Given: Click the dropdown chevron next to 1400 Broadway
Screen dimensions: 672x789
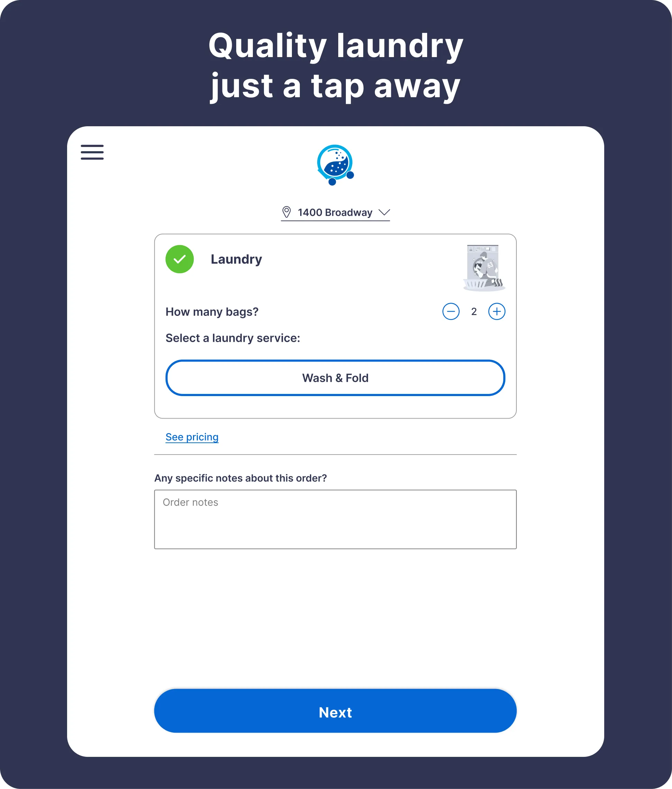Looking at the screenshot, I should 385,212.
